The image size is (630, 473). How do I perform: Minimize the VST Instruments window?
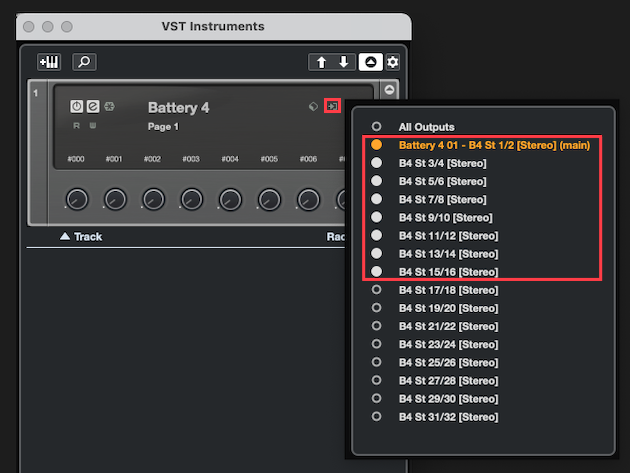[48, 27]
